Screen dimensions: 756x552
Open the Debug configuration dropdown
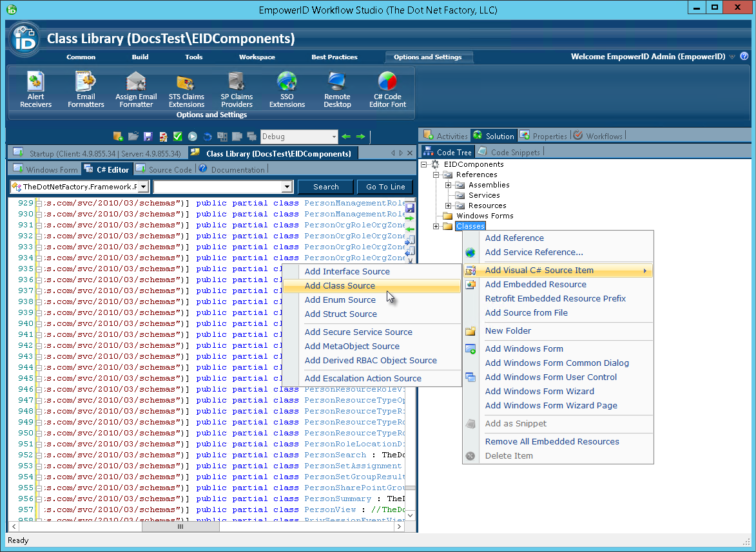[333, 137]
